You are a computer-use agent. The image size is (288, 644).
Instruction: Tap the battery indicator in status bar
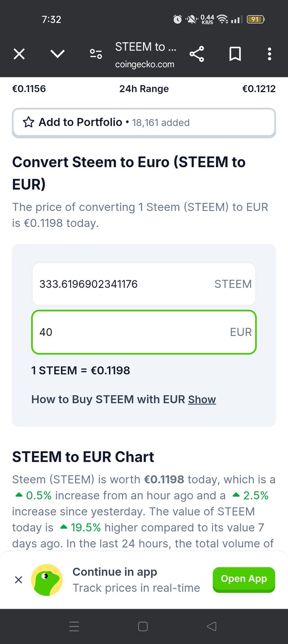[255, 19]
